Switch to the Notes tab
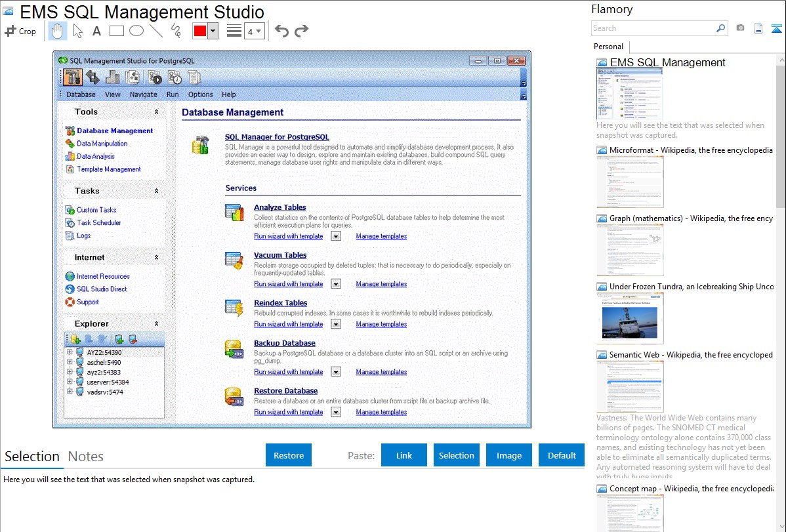The width and height of the screenshot is (786, 532). point(86,457)
